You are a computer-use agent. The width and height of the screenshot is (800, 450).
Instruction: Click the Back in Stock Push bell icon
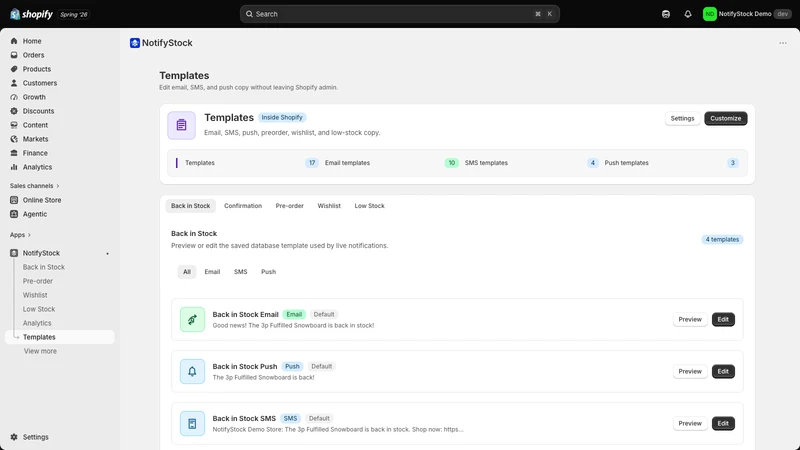click(192, 371)
